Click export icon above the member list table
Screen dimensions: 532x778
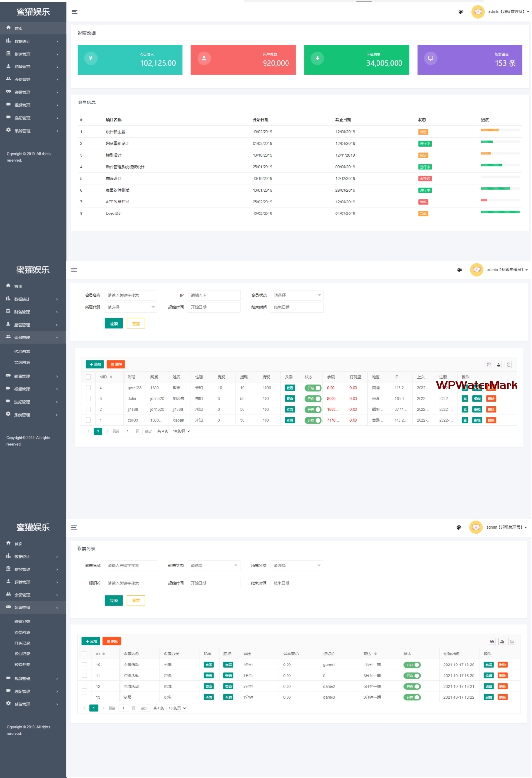click(499, 365)
